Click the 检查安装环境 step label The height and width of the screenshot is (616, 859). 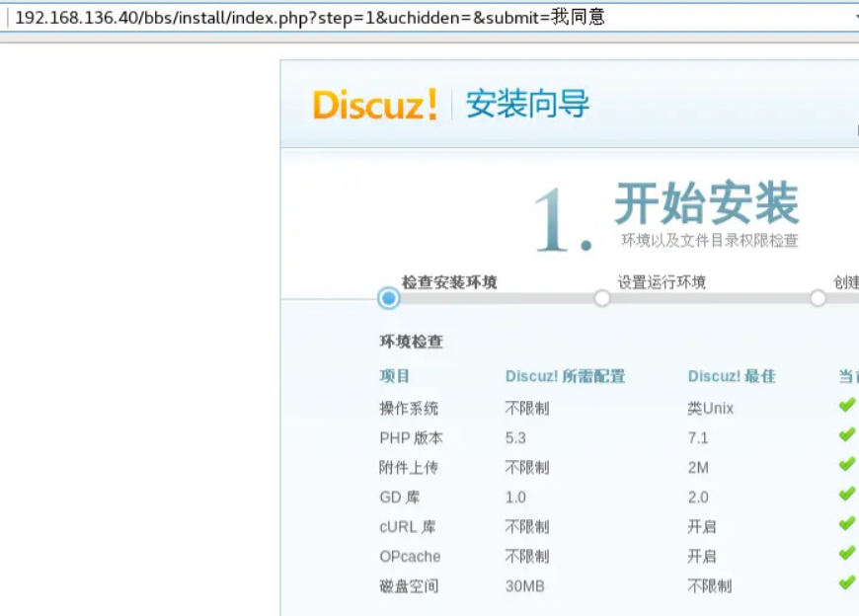tap(449, 282)
